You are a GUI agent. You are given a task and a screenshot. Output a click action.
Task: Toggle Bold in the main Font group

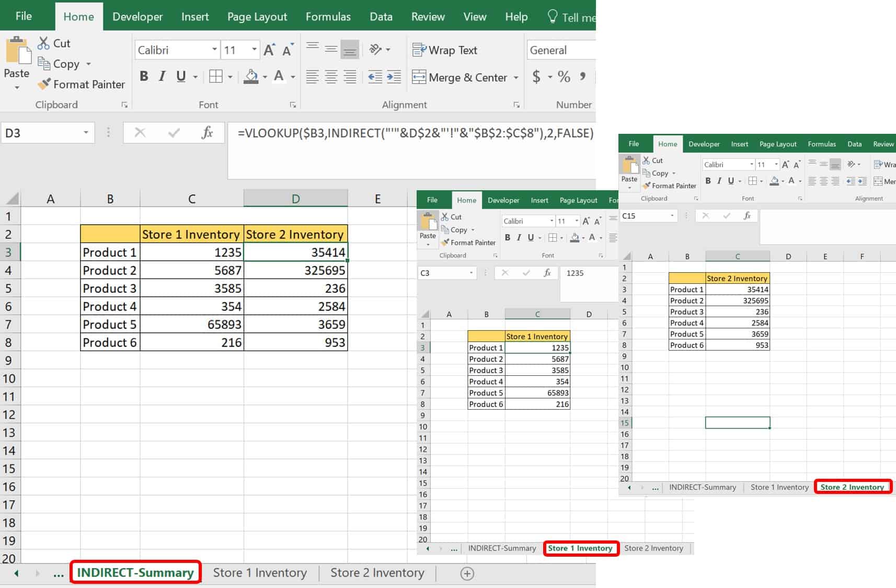[x=144, y=77]
